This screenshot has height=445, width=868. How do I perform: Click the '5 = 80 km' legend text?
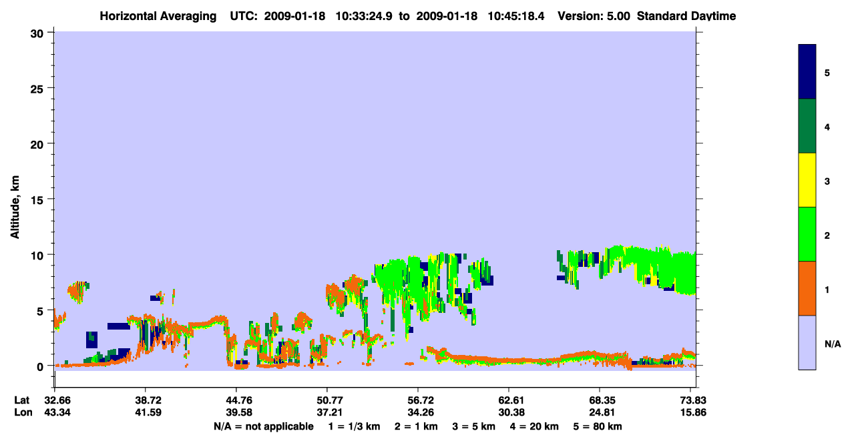point(598,426)
